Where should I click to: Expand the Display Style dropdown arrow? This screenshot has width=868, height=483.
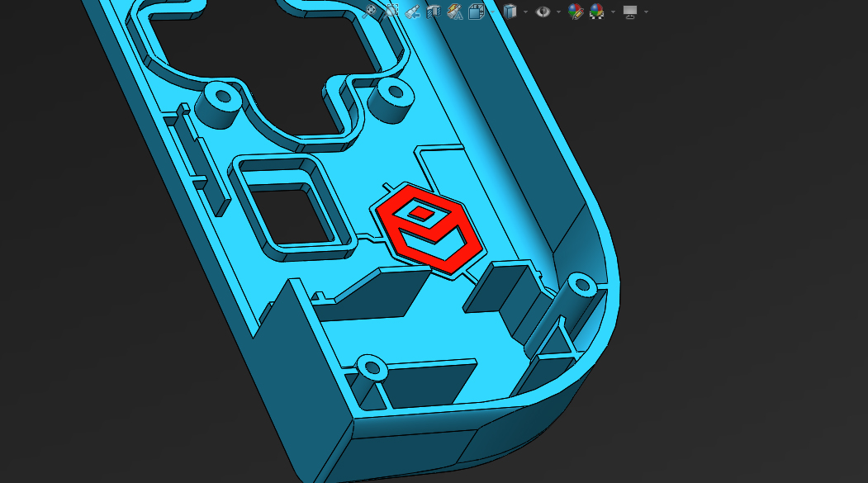(x=525, y=12)
